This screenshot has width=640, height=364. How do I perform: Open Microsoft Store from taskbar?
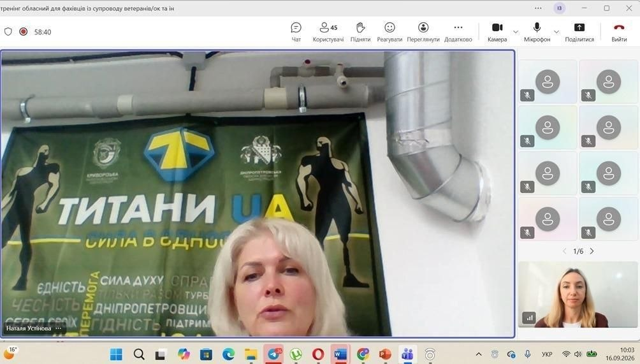(x=206, y=354)
